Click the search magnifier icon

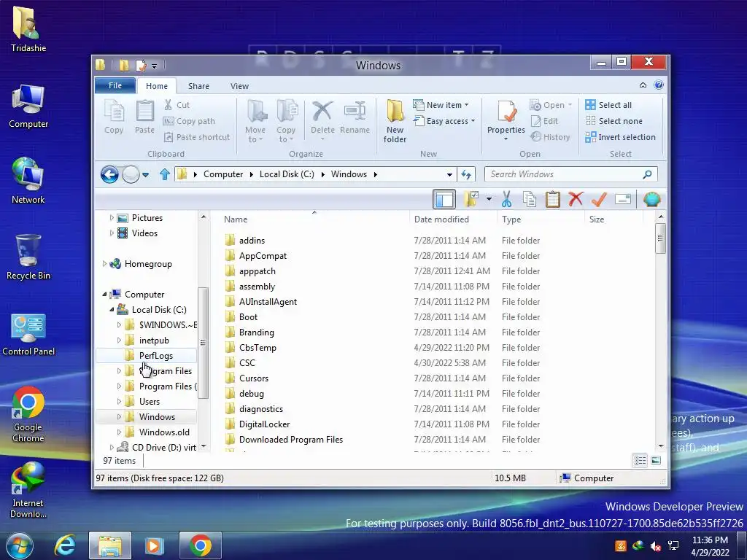pyautogui.click(x=648, y=174)
